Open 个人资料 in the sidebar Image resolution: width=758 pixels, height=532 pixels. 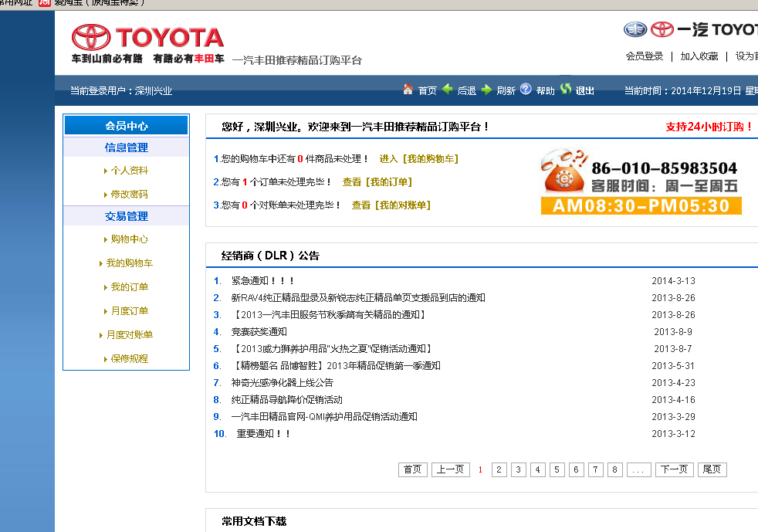[129, 170]
